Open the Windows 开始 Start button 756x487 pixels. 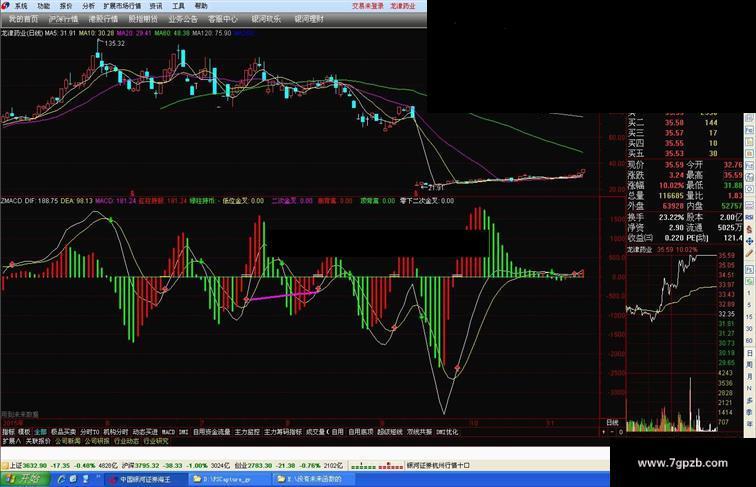click(x=25, y=479)
